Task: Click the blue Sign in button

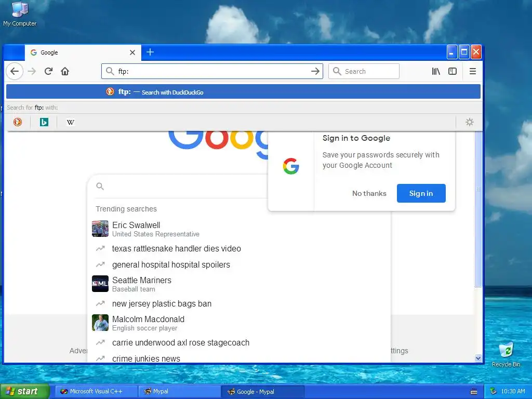Action: point(421,193)
